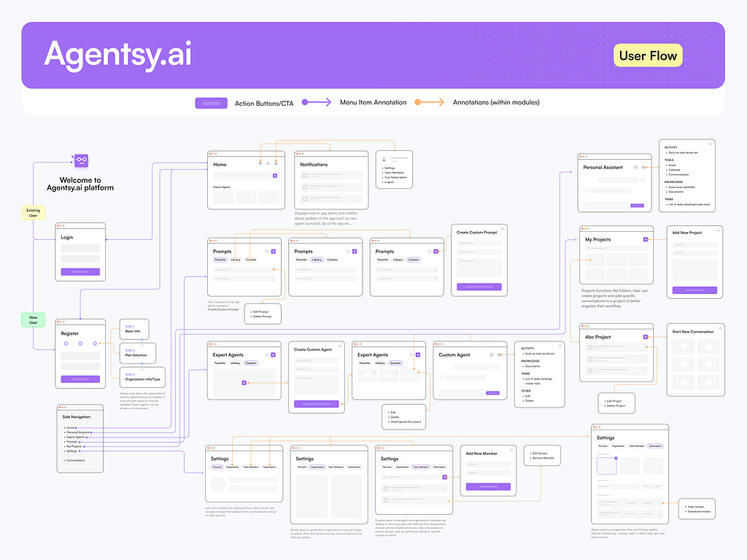Click the search magnifier icon in Prompts panel
The height and width of the screenshot is (560, 747).
267,252
